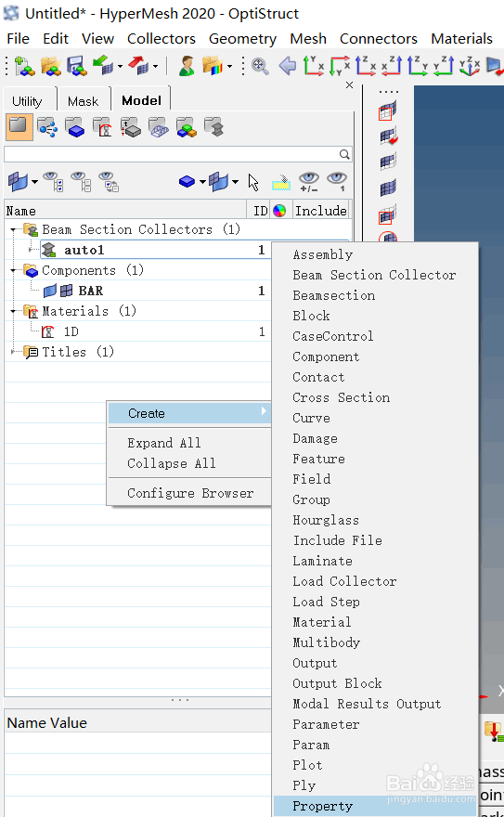Screen dimensions: 504x817
Task: Select the blue-red XZ axis view icon
Action: pyautogui.click(x=366, y=66)
